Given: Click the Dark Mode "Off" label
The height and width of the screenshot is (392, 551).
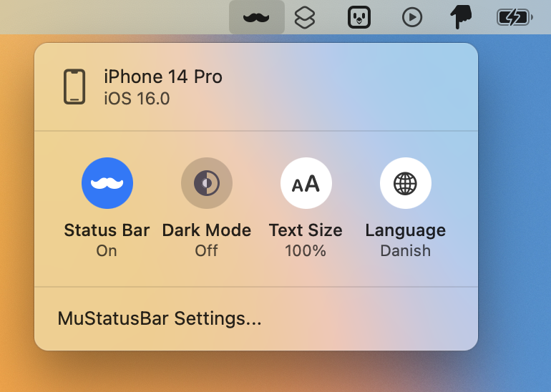Looking at the screenshot, I should (x=206, y=251).
